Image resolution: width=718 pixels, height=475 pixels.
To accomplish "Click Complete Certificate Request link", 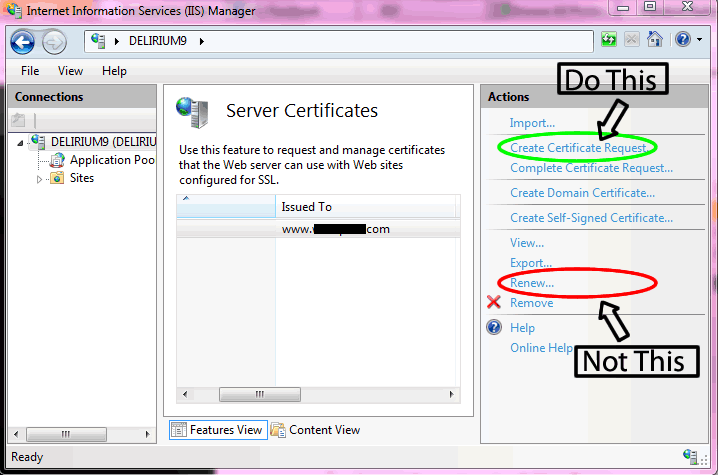I will [x=591, y=168].
